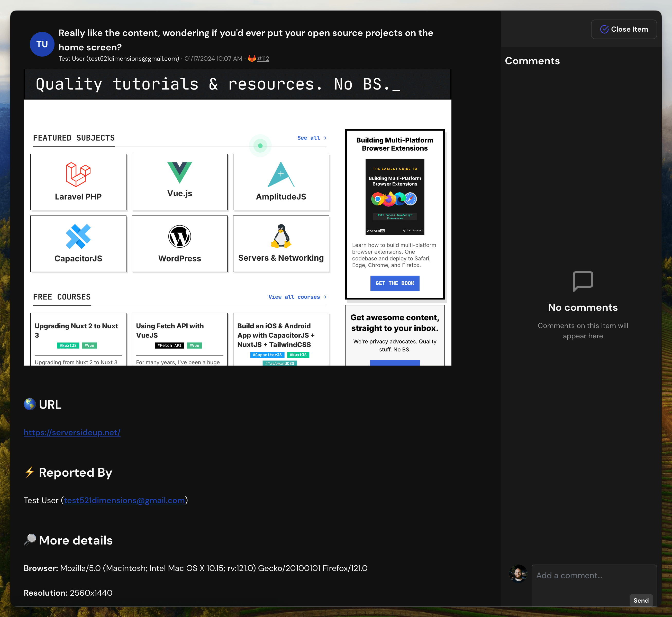The image size is (672, 617).
Task: Click the No comments message
Action: 583,307
